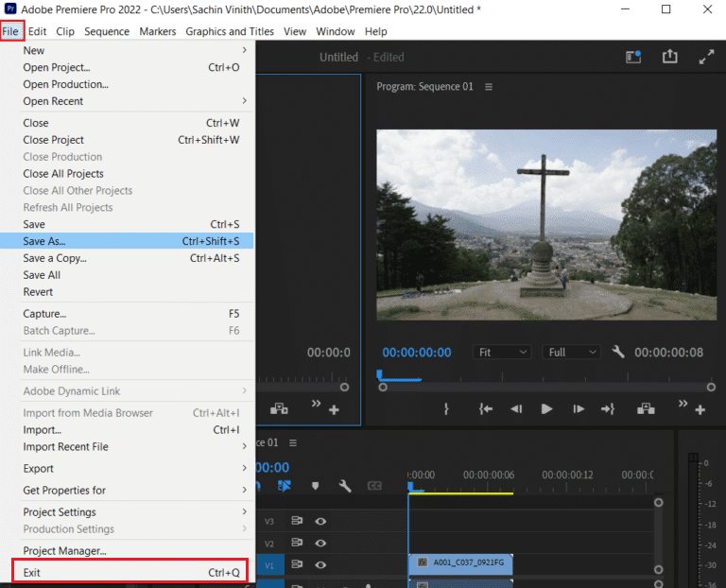This screenshot has width=726, height=588.
Task: Step forward one frame in Program monitor
Action: pyautogui.click(x=579, y=408)
